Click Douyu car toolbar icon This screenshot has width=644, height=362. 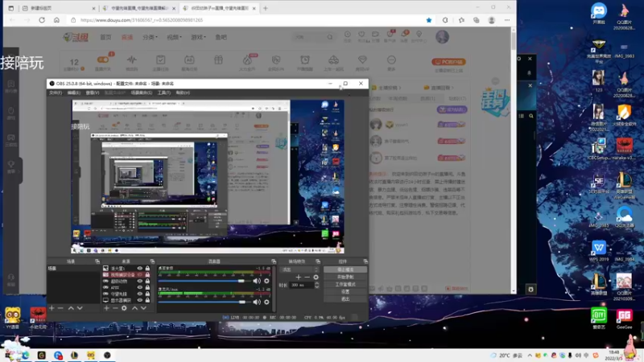333,60
